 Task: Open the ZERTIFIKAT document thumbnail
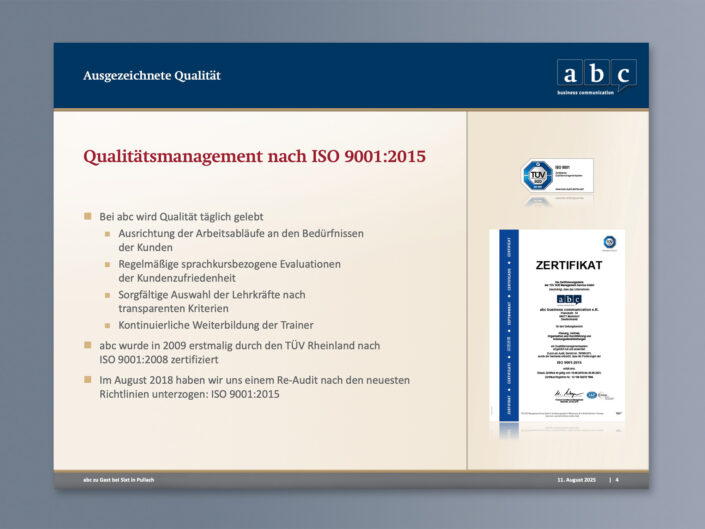(557, 330)
